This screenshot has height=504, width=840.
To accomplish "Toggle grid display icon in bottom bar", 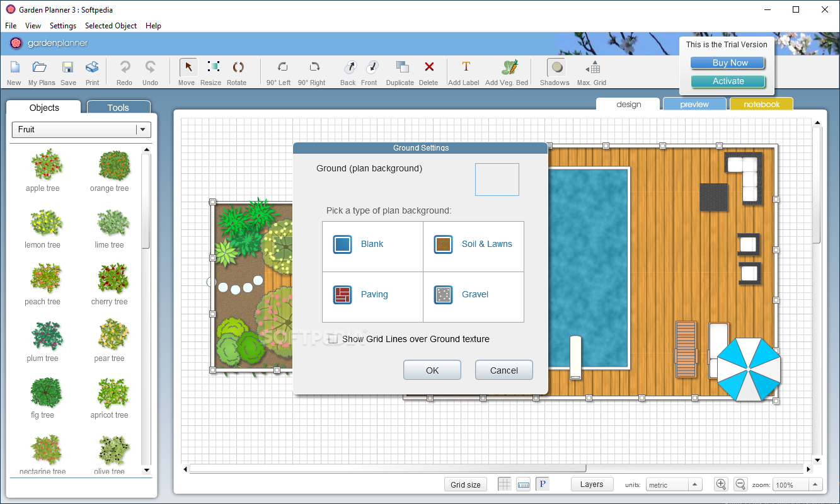I will pyautogui.click(x=505, y=484).
